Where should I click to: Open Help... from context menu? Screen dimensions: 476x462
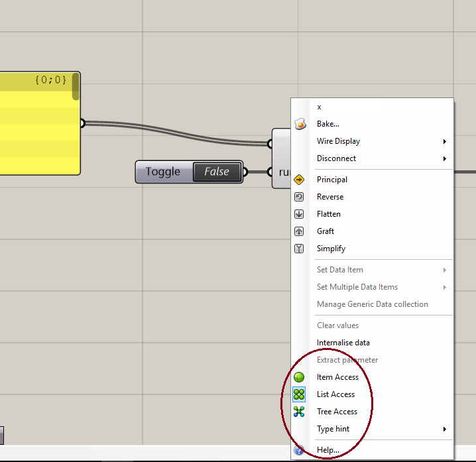click(373, 450)
